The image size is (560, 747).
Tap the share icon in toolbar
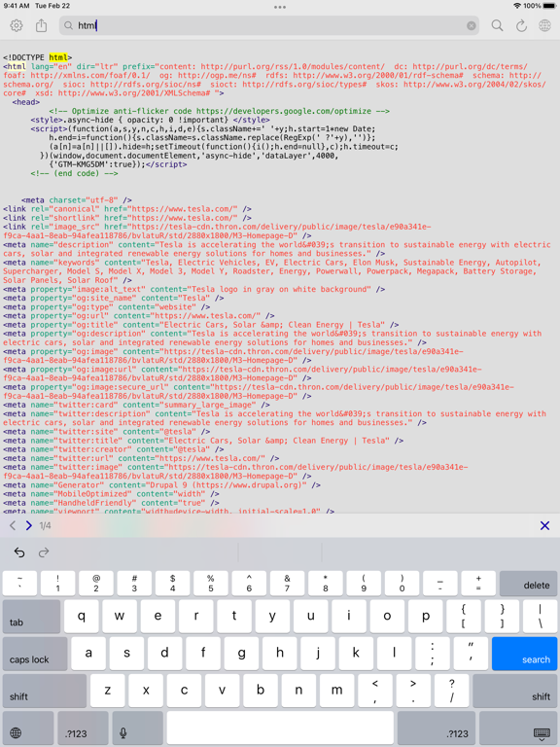point(42,25)
